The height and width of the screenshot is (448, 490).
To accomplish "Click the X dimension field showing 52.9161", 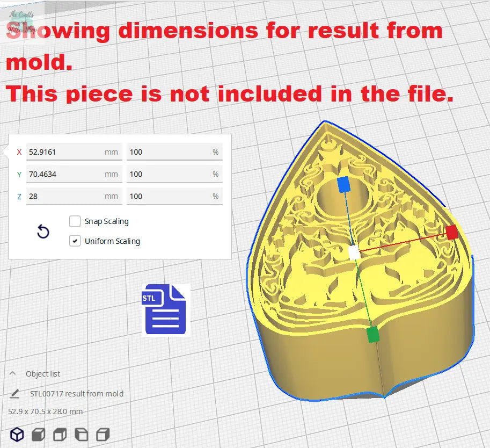I will tap(64, 152).
